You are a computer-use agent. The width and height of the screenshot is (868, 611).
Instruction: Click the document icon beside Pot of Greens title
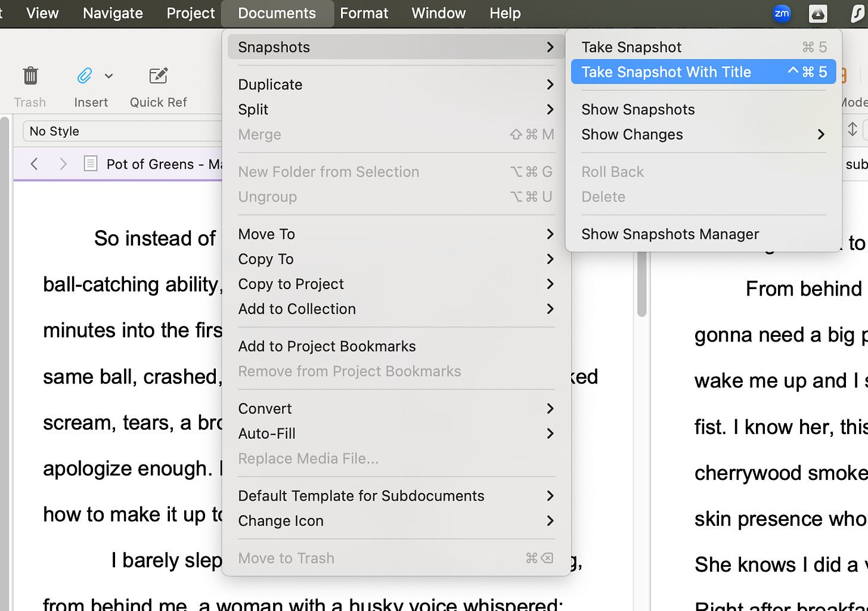point(91,164)
